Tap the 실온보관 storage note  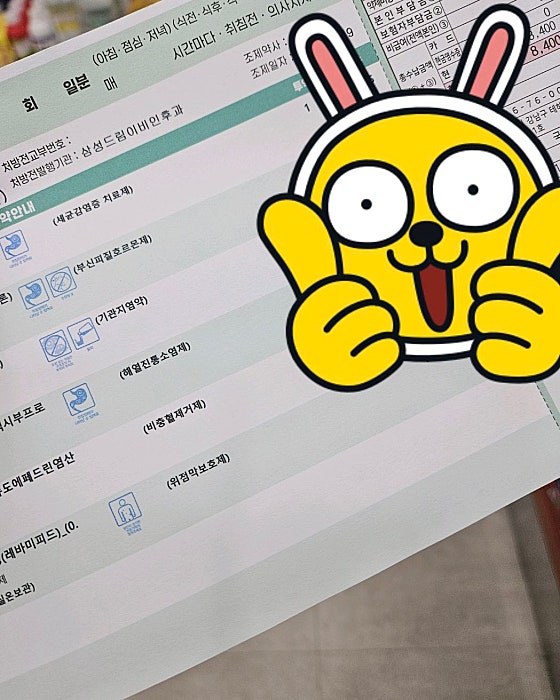[x=17, y=594]
